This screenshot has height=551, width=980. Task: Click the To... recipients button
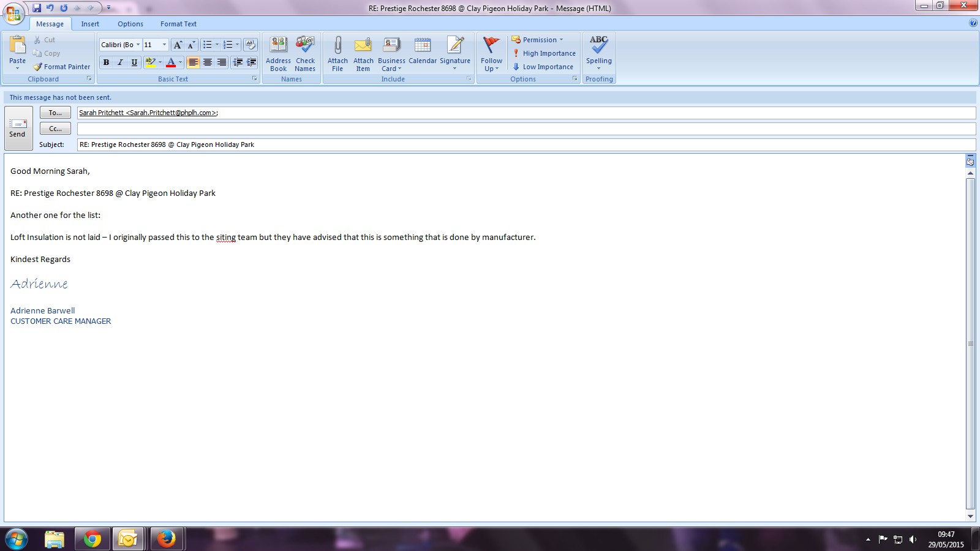pyautogui.click(x=55, y=113)
